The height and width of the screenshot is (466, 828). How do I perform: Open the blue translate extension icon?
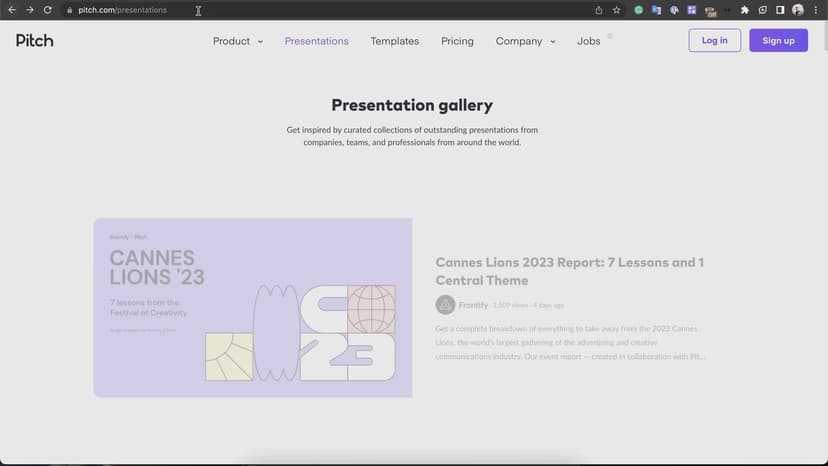pyautogui.click(x=656, y=10)
